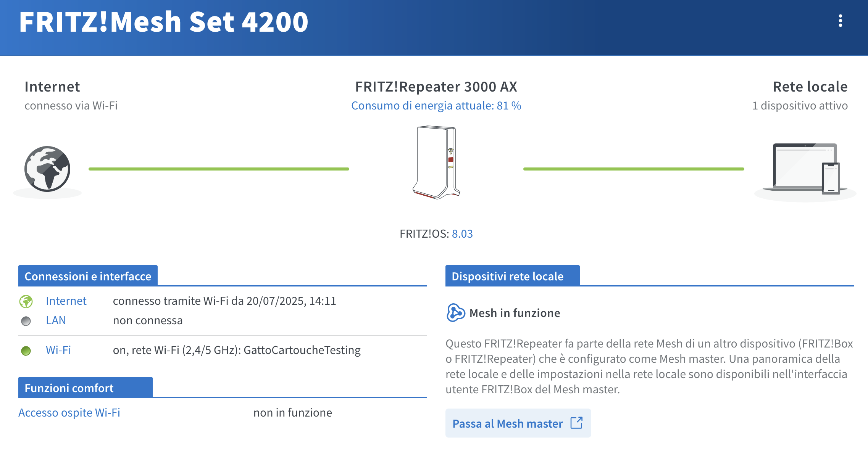Open the three-dot options menu
868x457 pixels.
point(840,21)
